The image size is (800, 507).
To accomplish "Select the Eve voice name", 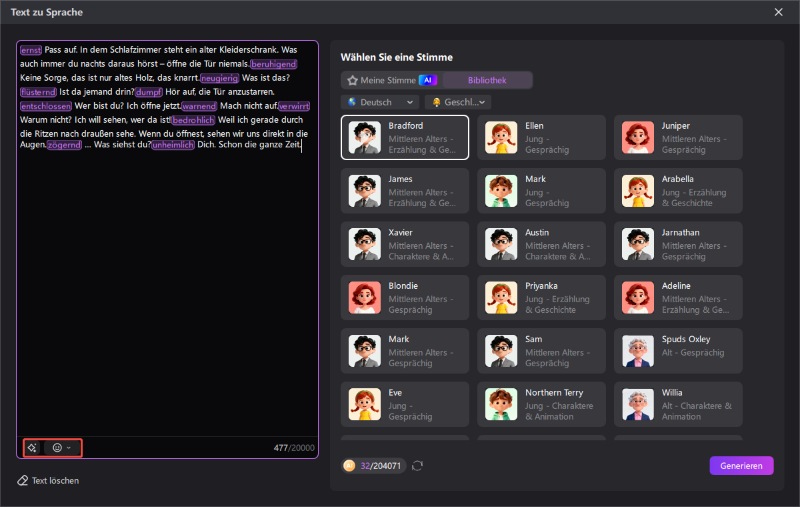I will coord(395,392).
